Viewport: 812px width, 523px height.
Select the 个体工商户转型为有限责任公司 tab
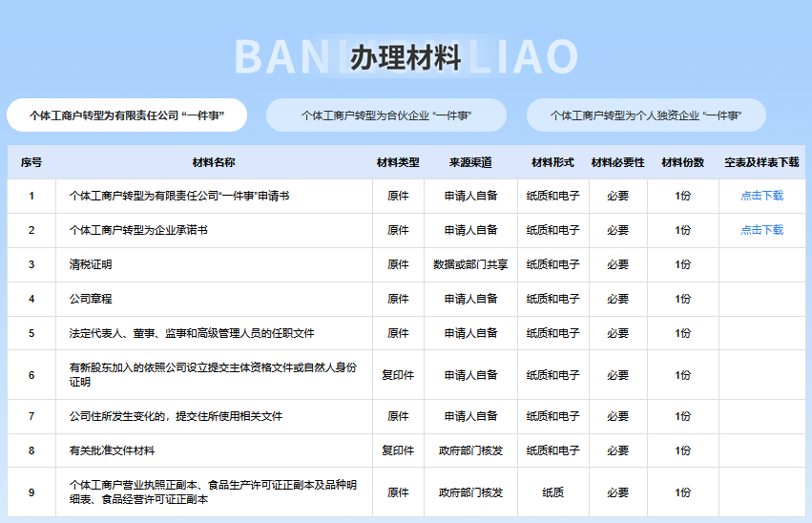click(127, 115)
